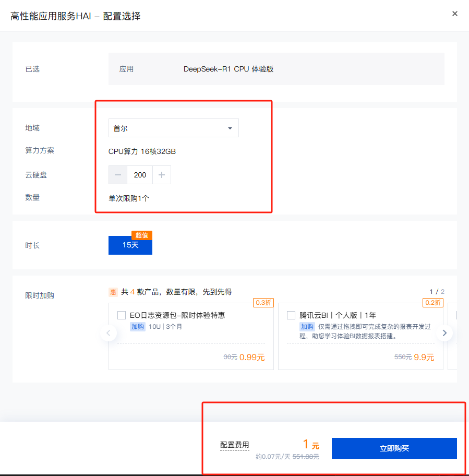Click the 超值 badge on duration
The height and width of the screenshot is (476, 469).
click(x=142, y=235)
